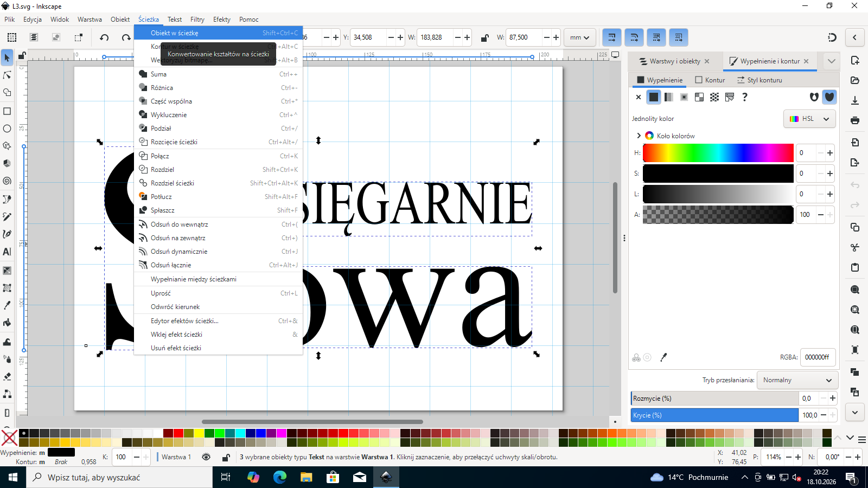Toggle layer visibility eye in status bar
868x488 pixels.
tap(206, 457)
